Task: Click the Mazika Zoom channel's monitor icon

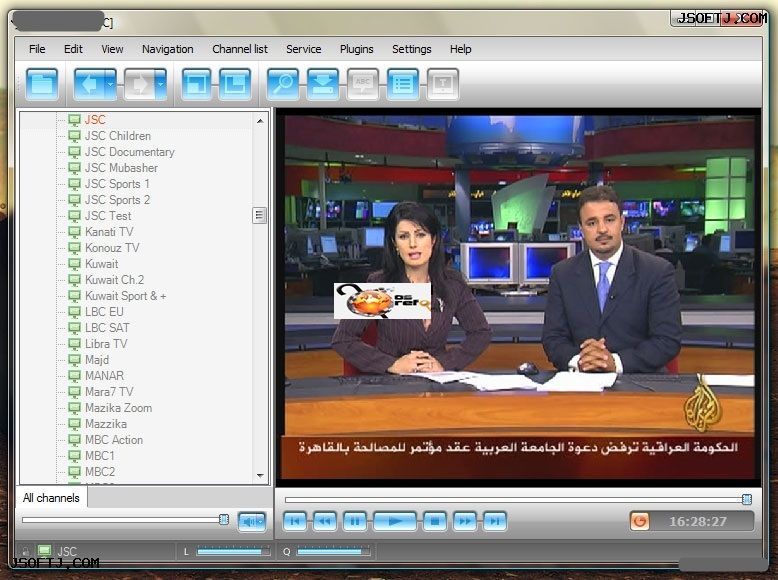Action: (x=74, y=408)
